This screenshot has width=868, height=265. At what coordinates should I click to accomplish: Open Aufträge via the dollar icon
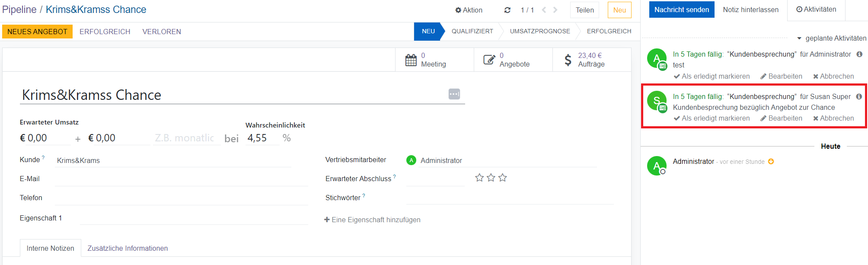click(568, 60)
